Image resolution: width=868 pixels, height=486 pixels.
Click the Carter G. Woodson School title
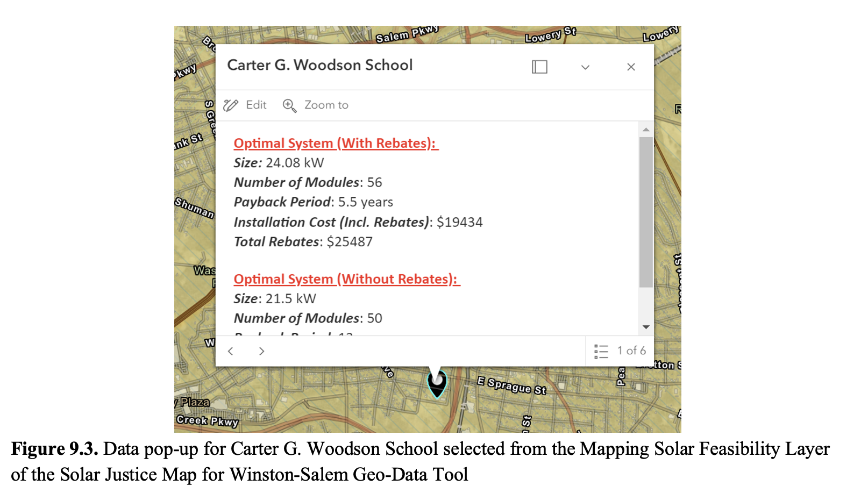[x=319, y=65]
